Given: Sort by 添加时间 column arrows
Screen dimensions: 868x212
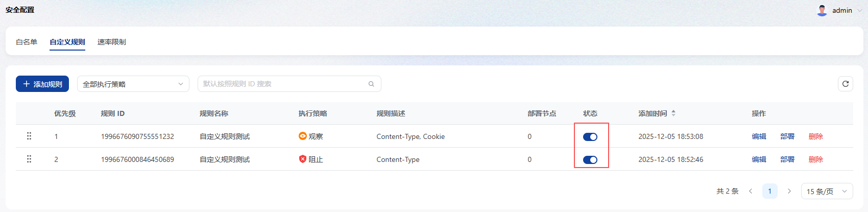Looking at the screenshot, I should 673,113.
